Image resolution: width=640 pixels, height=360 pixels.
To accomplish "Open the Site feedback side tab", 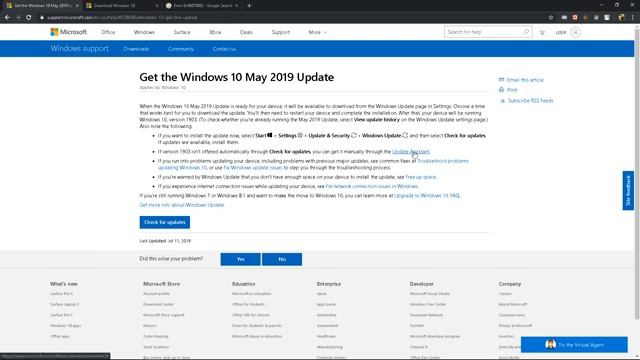I will 628,191.
